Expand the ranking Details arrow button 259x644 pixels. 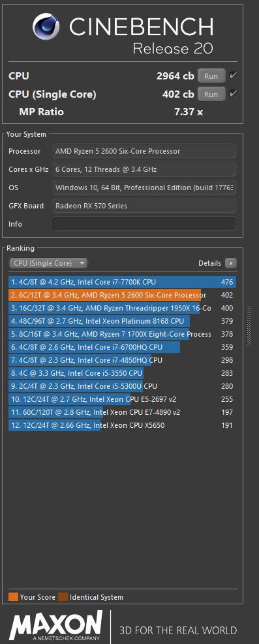tap(230, 263)
